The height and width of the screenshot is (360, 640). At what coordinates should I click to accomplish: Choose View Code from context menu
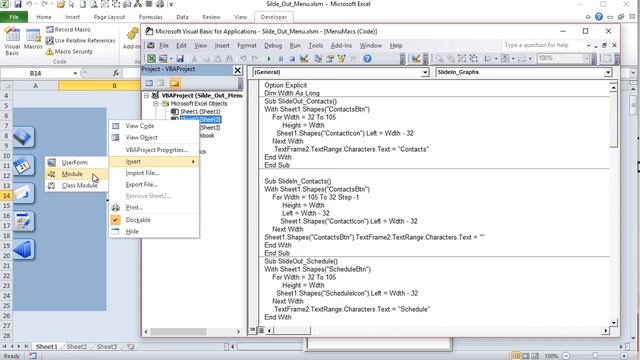(x=154, y=126)
